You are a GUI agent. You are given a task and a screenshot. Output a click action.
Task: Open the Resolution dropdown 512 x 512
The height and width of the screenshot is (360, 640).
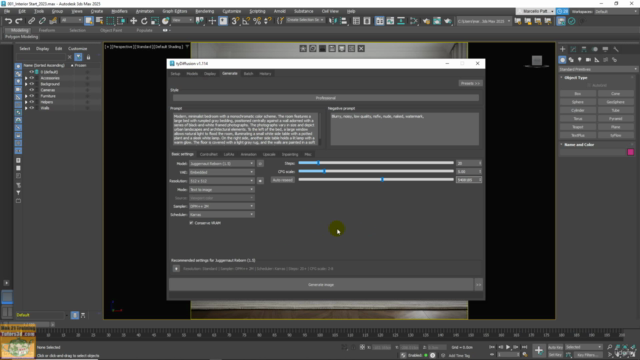point(222,181)
